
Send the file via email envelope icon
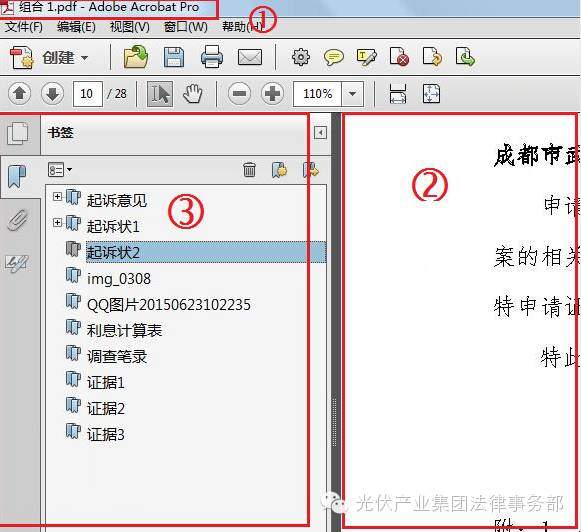(x=250, y=57)
